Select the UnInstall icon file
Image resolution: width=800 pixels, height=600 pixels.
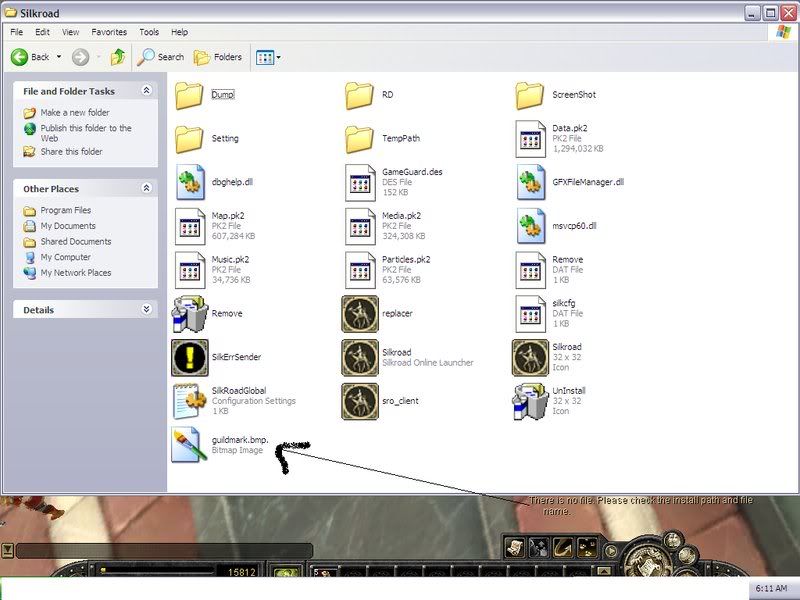[530, 402]
